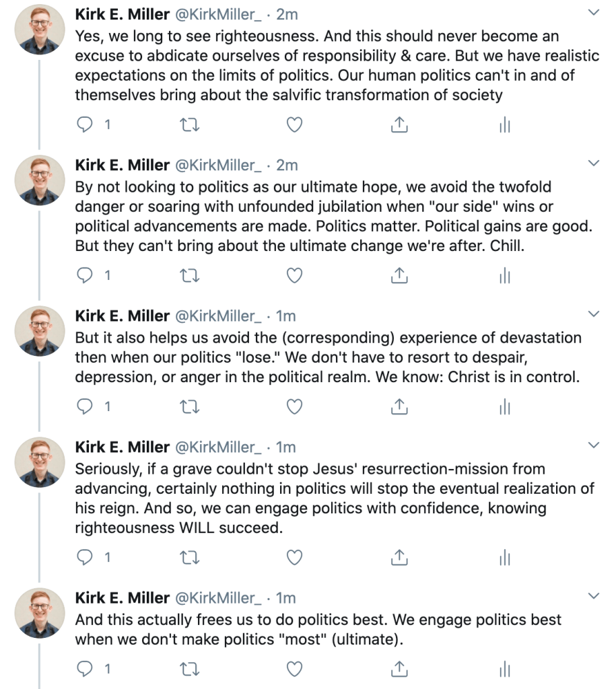Reply to the "do politics best" tweet
The width and height of the screenshot is (616, 689).
85,669
